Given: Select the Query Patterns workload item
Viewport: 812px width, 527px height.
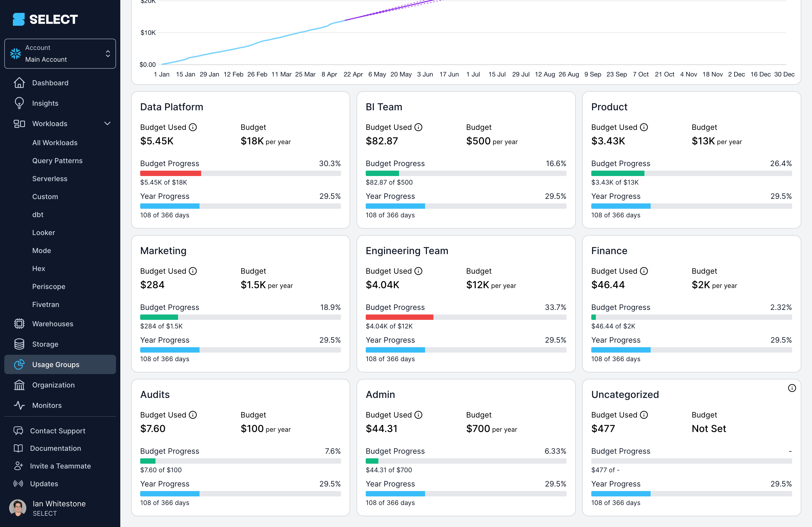Looking at the screenshot, I should [57, 159].
